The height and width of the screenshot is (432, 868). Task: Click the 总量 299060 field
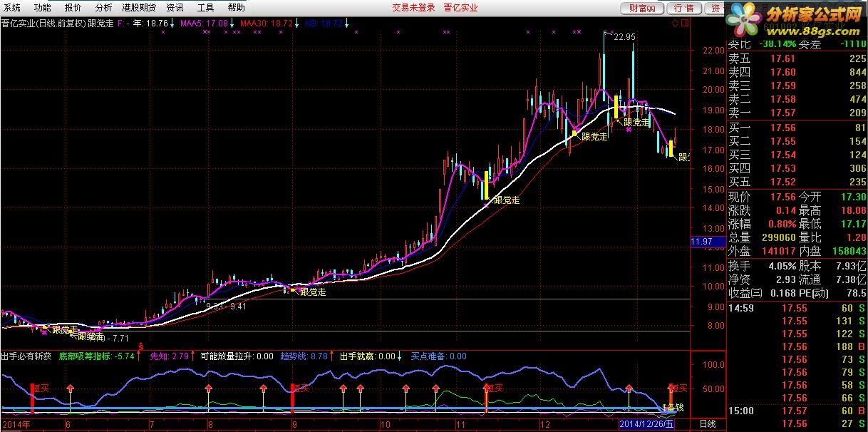tap(761, 237)
